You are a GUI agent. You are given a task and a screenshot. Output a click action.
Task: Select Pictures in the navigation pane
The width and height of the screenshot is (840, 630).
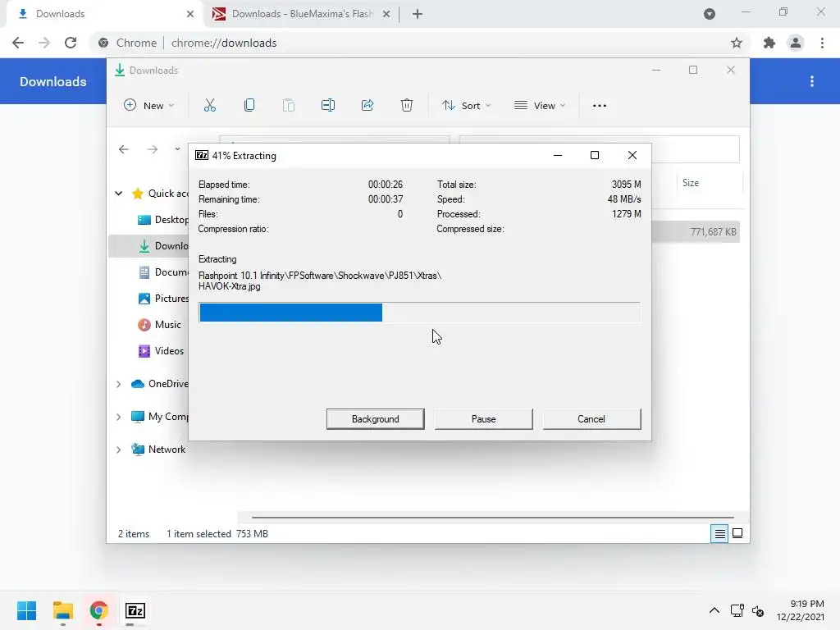[163, 299]
